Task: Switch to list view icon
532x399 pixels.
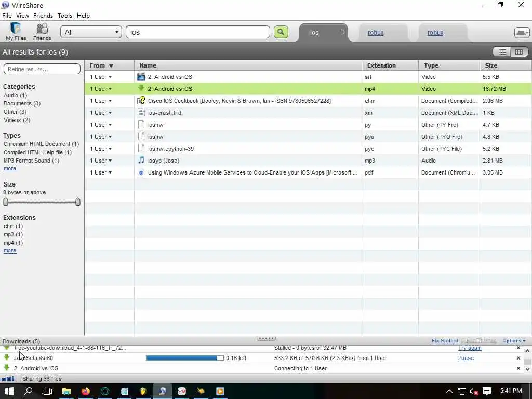Action: (502, 51)
